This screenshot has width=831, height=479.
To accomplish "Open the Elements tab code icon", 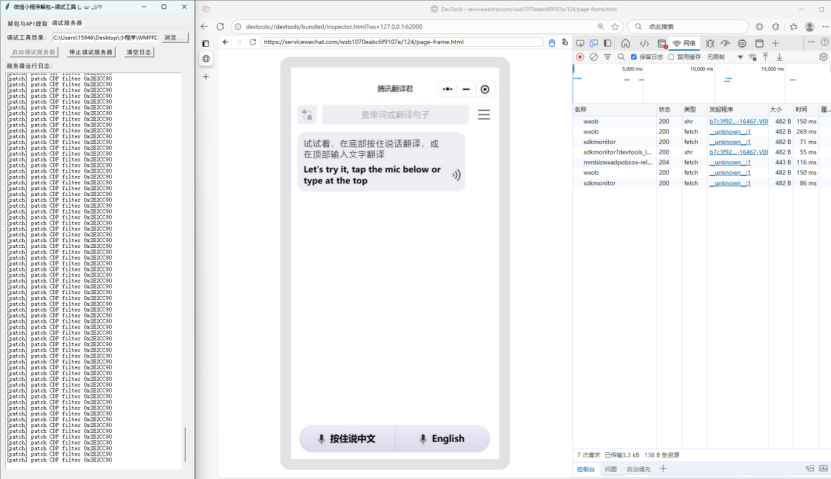I will (644, 43).
